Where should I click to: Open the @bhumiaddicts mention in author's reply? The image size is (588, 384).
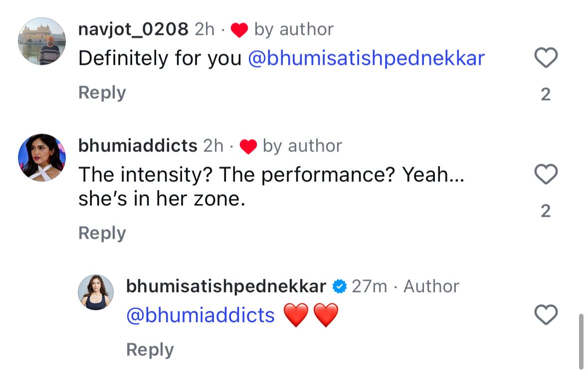point(200,315)
